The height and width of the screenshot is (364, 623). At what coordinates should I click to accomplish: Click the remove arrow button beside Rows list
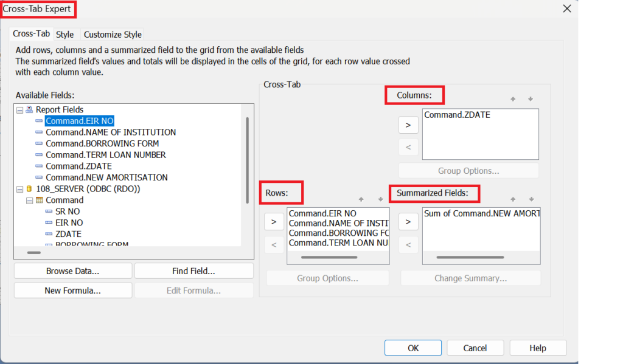pyautogui.click(x=274, y=244)
